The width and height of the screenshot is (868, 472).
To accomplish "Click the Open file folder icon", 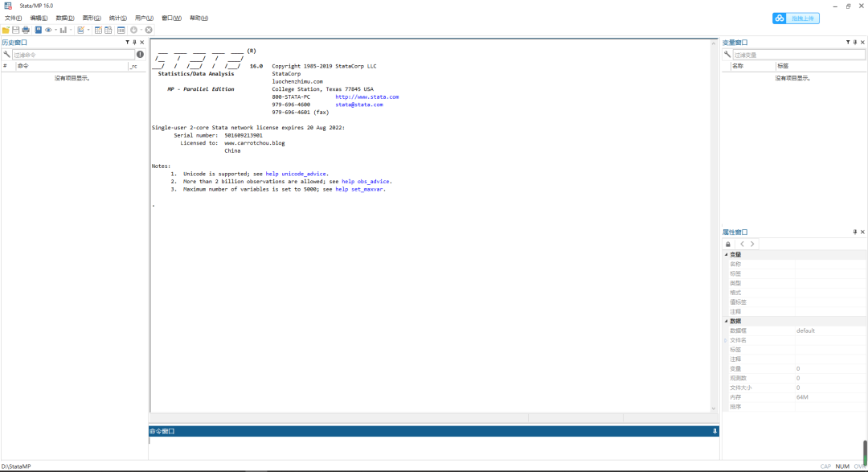I will tap(6, 30).
